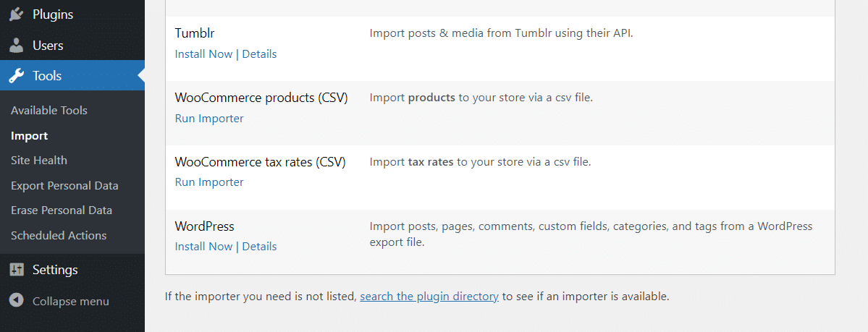This screenshot has height=332, width=868.
Task: View Details for WordPress importer
Action: point(259,247)
